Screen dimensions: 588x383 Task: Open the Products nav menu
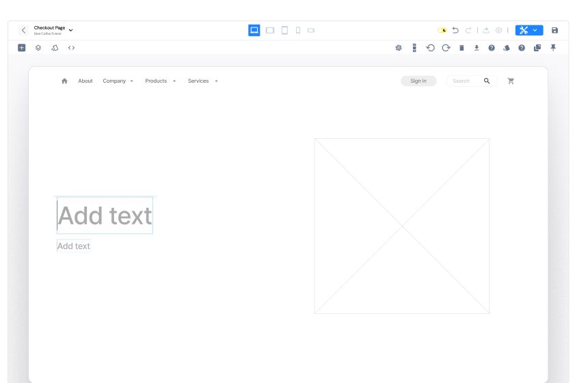coord(156,81)
